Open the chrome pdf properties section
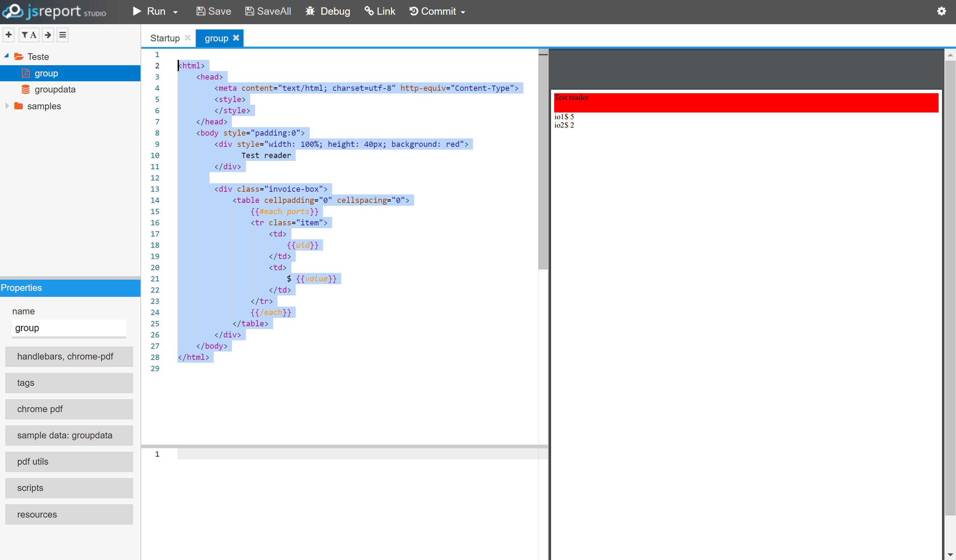This screenshot has width=956, height=560. pos(69,409)
